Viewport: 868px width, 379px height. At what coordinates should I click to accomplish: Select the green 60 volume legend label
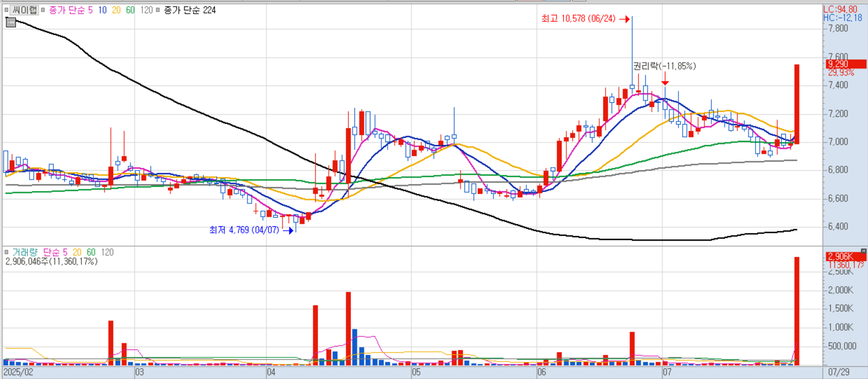click(91, 252)
